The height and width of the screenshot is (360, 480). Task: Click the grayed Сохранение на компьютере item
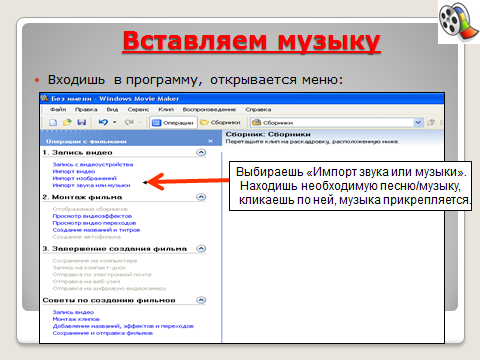coord(95,261)
